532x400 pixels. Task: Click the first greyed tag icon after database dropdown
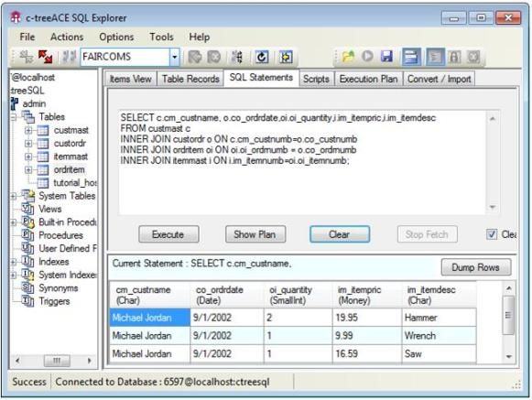click(x=195, y=57)
